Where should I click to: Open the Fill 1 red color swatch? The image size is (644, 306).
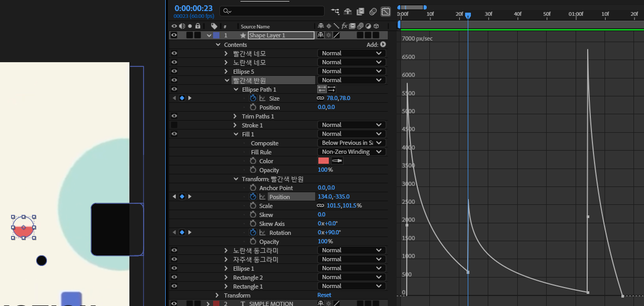point(323,161)
